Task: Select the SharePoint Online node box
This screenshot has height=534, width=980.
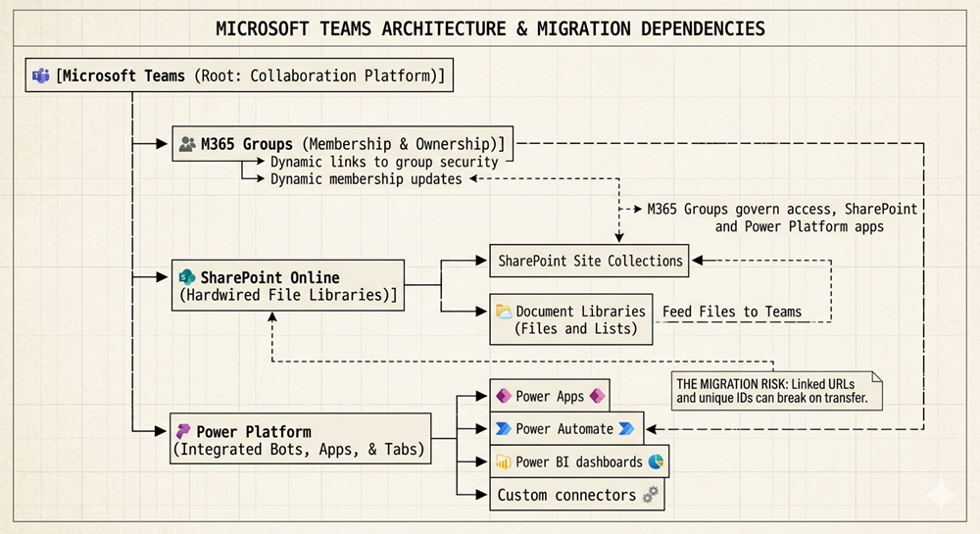Action: tap(288, 285)
